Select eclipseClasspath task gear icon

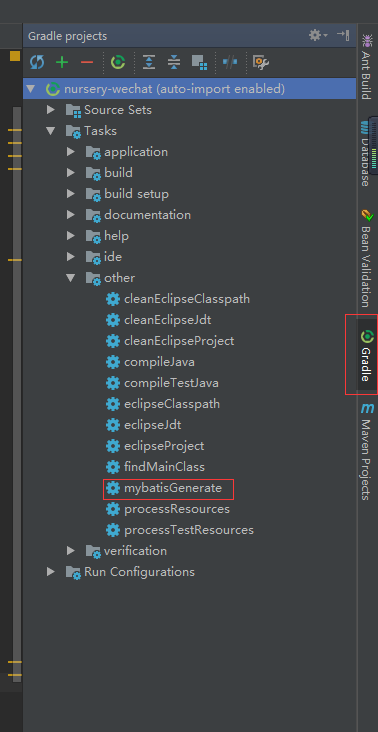point(113,404)
